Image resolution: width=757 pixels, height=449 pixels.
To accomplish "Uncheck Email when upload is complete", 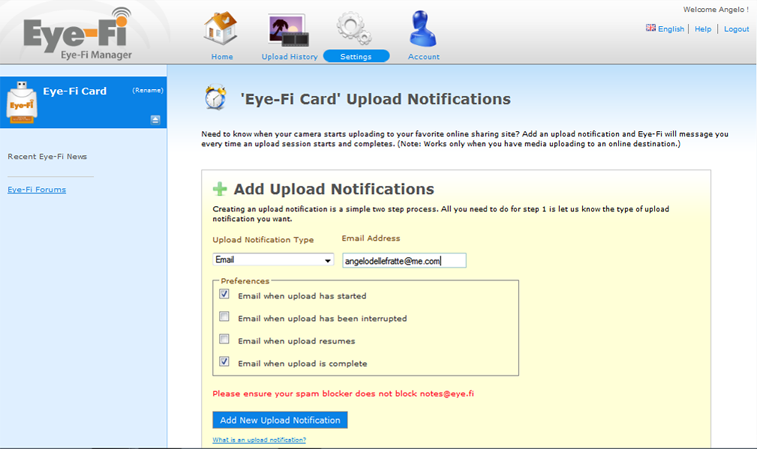I will click(x=224, y=361).
